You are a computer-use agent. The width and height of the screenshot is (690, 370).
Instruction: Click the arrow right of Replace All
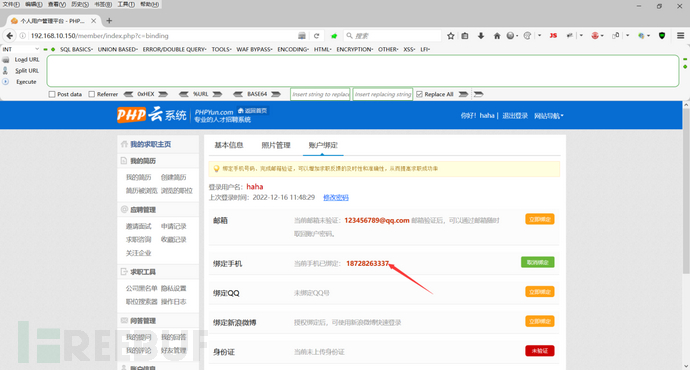point(463,94)
